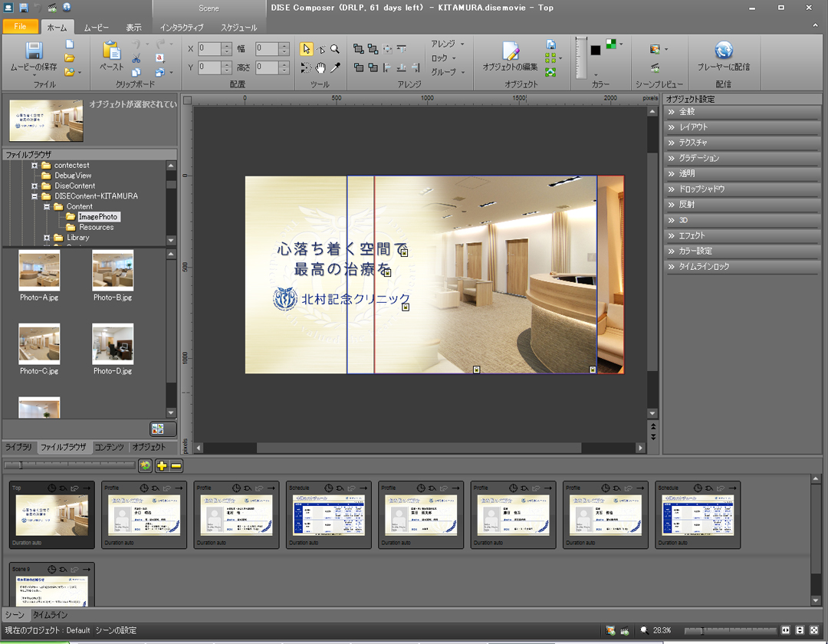Select Photo-B.jpg thumbnail in file browser
The height and width of the screenshot is (644, 828).
tap(113, 271)
